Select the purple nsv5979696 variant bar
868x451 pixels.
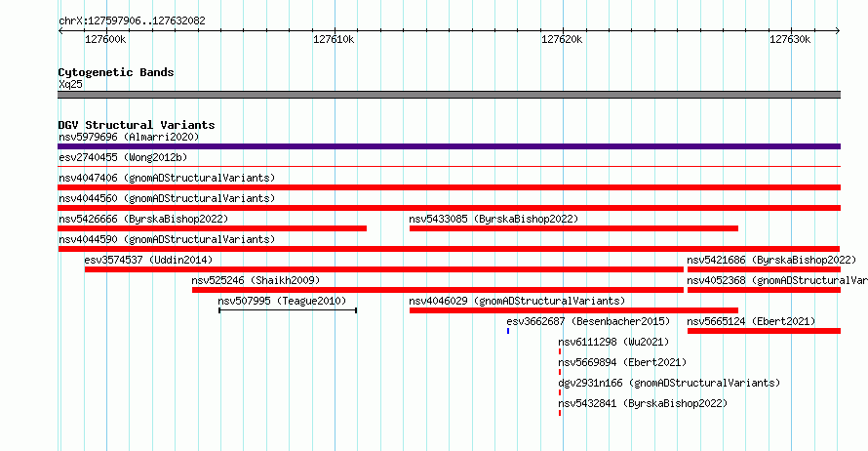point(449,146)
